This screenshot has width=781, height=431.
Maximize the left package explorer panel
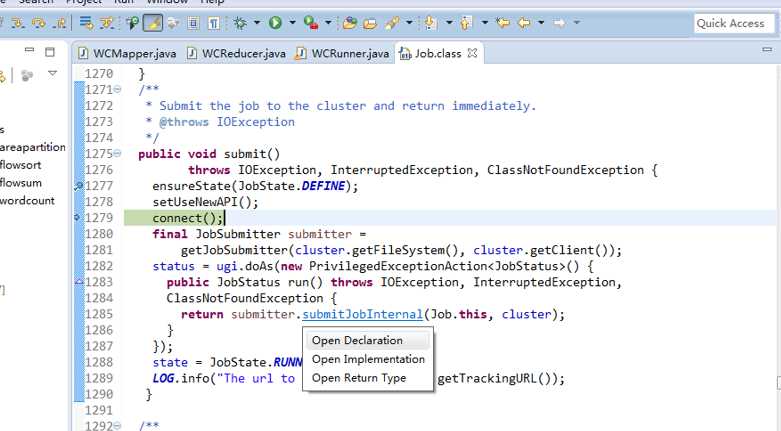[x=50, y=52]
